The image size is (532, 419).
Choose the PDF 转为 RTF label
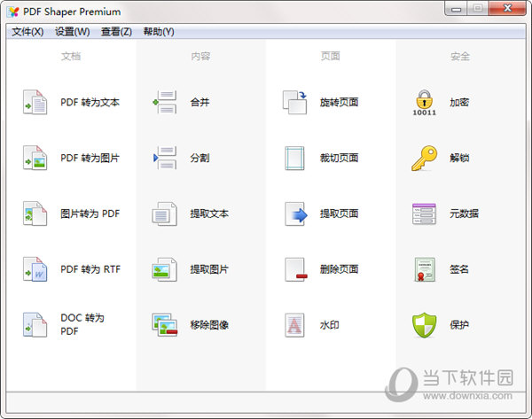[x=90, y=269]
